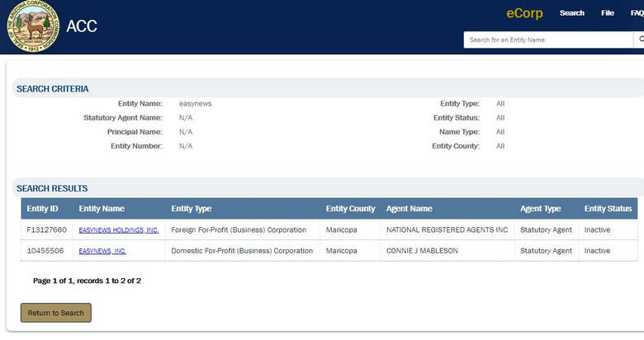Click Domestic For-Profit (Business) Corporation cell
The width and height of the screenshot is (644, 340).
[x=242, y=251]
